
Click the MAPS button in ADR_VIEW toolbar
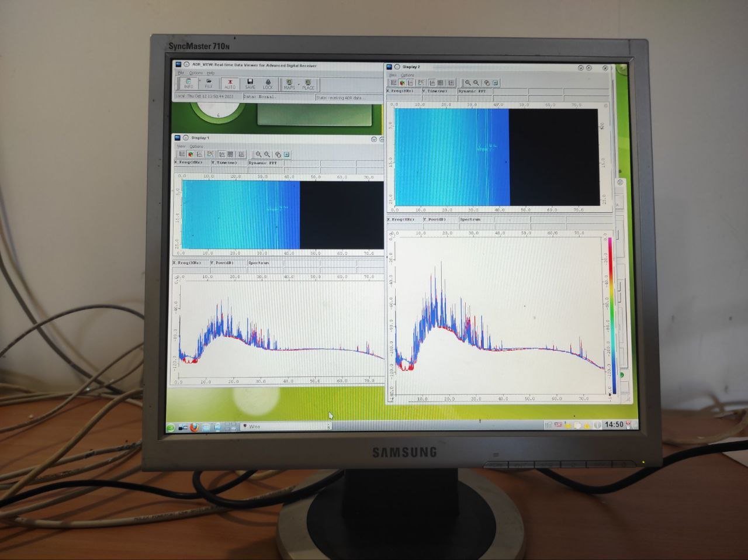(289, 84)
